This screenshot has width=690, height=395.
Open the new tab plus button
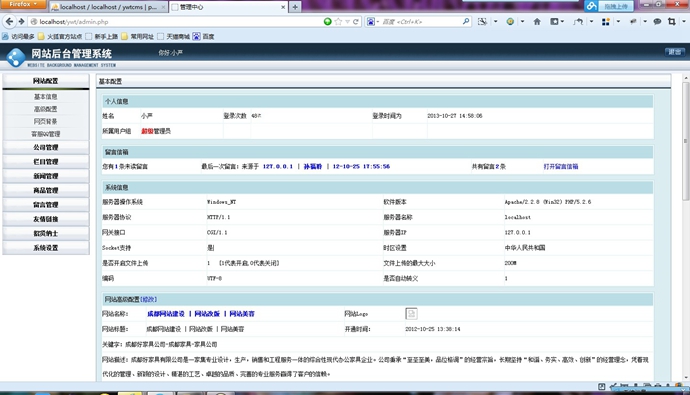click(295, 7)
